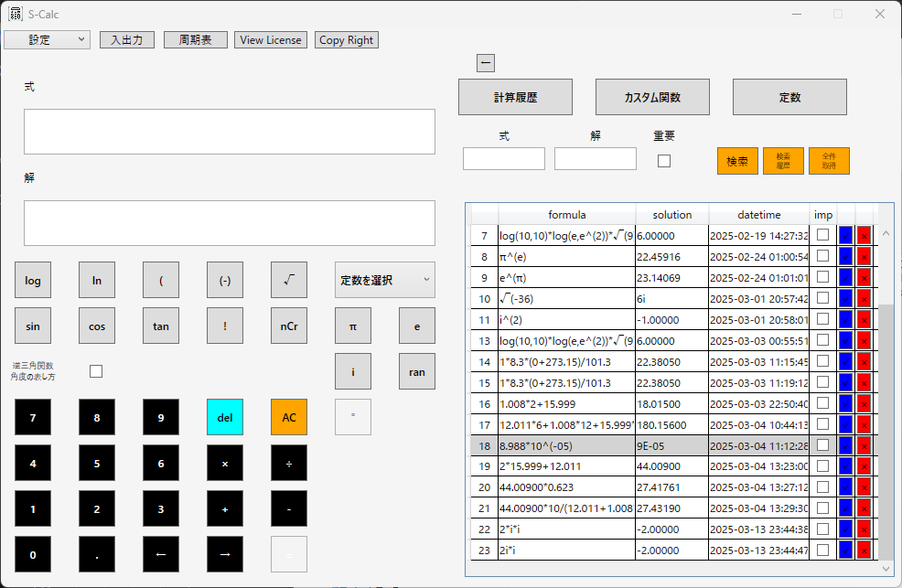Open the 周期表 periodic table
The width and height of the screenshot is (902, 588).
click(x=195, y=39)
